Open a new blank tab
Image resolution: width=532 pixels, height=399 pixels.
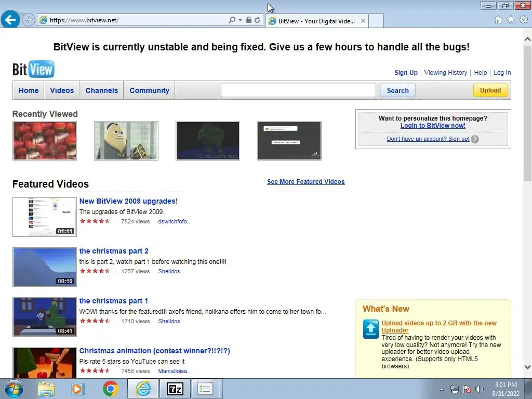coord(376,21)
